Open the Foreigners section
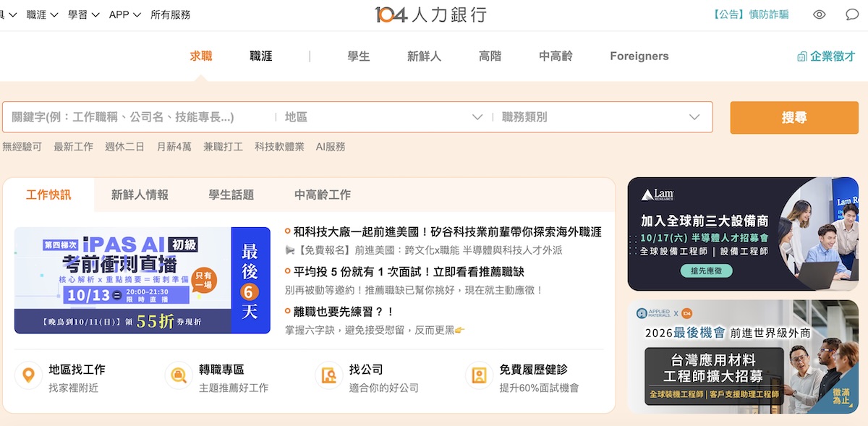The height and width of the screenshot is (426, 868). (639, 56)
